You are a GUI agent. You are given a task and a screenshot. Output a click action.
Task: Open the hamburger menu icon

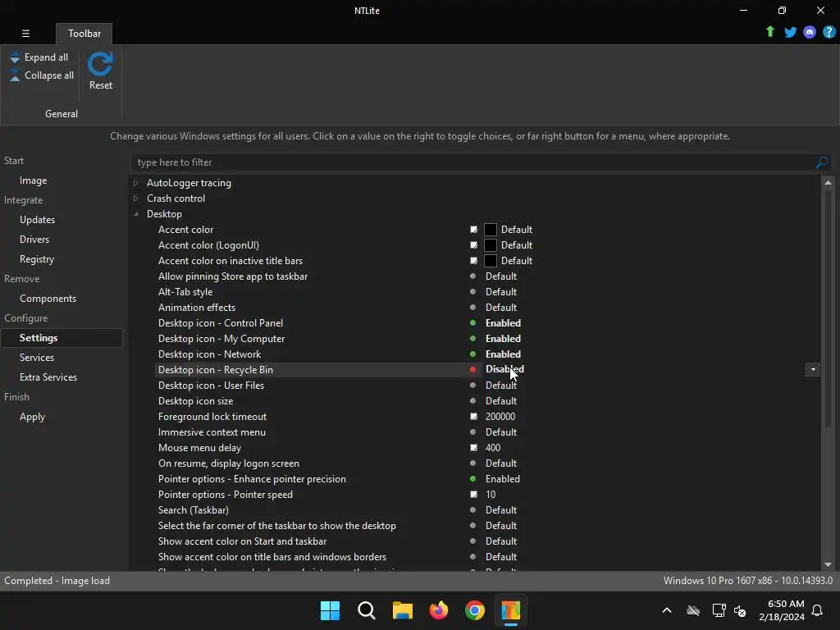click(25, 33)
